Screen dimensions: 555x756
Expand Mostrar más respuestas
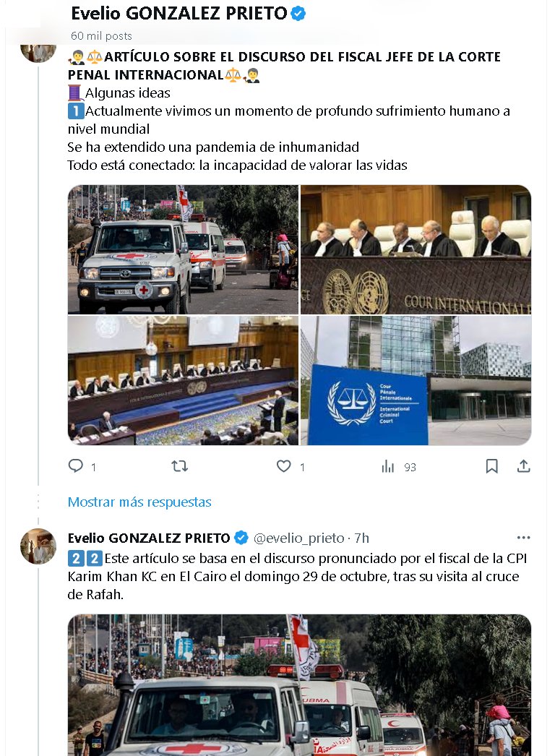coord(139,502)
